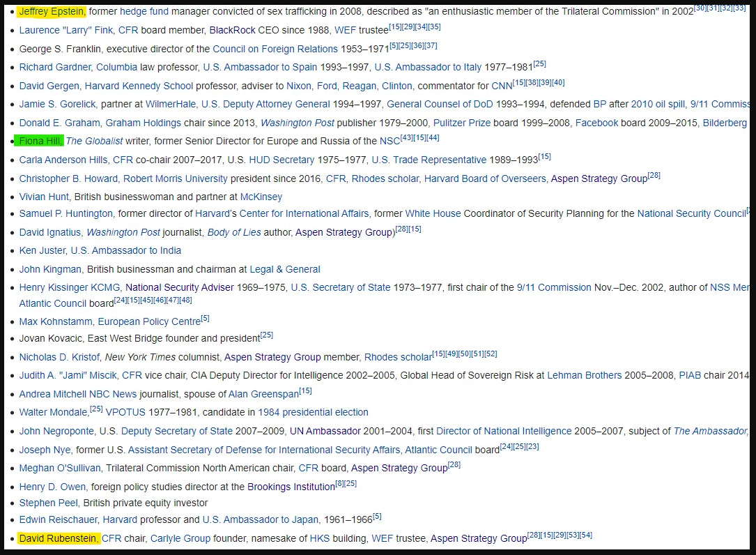Open the Jeffrey Epstein link

coord(52,11)
